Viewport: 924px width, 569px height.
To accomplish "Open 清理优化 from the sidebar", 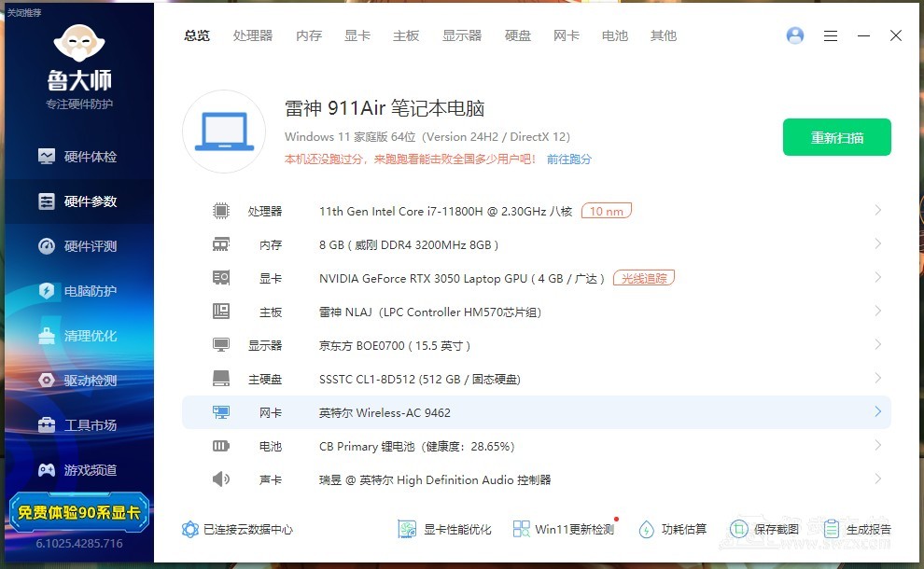I will 78,336.
